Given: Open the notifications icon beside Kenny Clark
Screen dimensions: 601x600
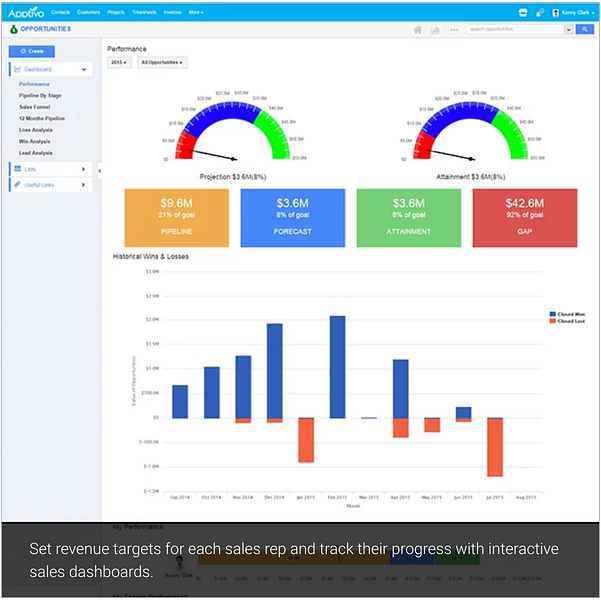Looking at the screenshot, I should click(540, 13).
